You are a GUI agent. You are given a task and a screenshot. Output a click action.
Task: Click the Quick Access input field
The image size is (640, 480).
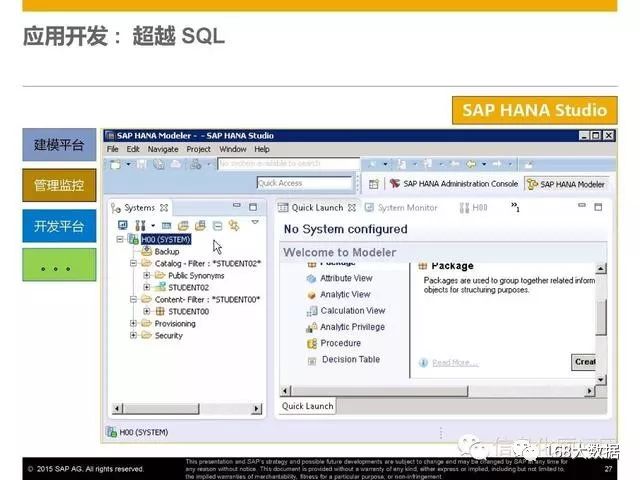(304, 183)
